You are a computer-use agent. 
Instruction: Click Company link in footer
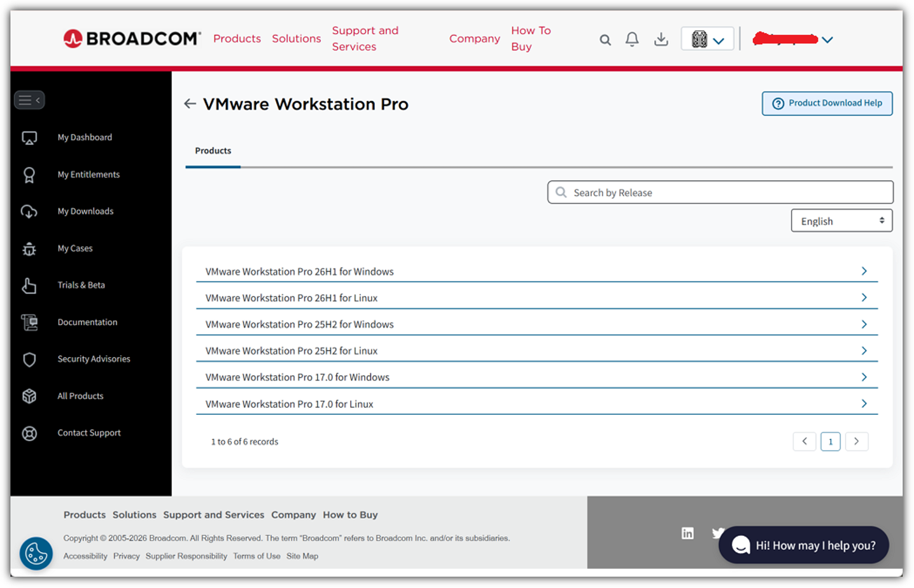(x=293, y=515)
